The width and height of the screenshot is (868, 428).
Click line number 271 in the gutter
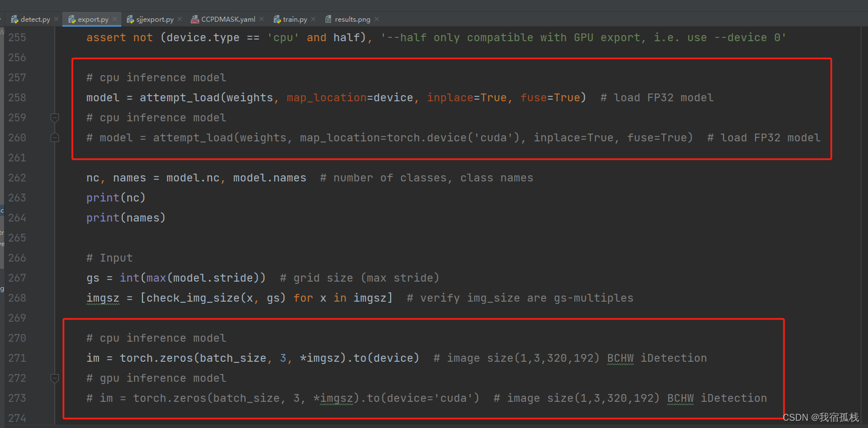pos(17,358)
